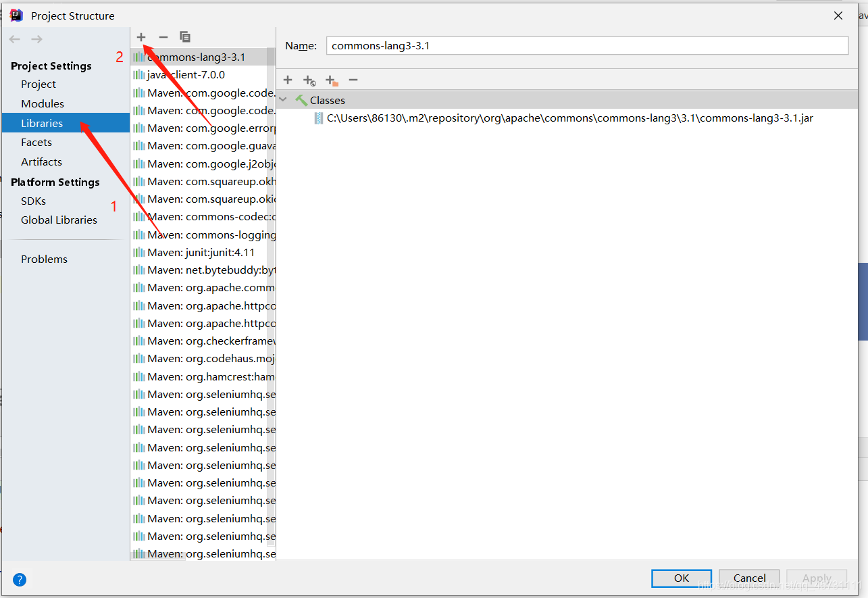Click the Name field for the library
The width and height of the screenshot is (868, 598).
pyautogui.click(x=587, y=45)
